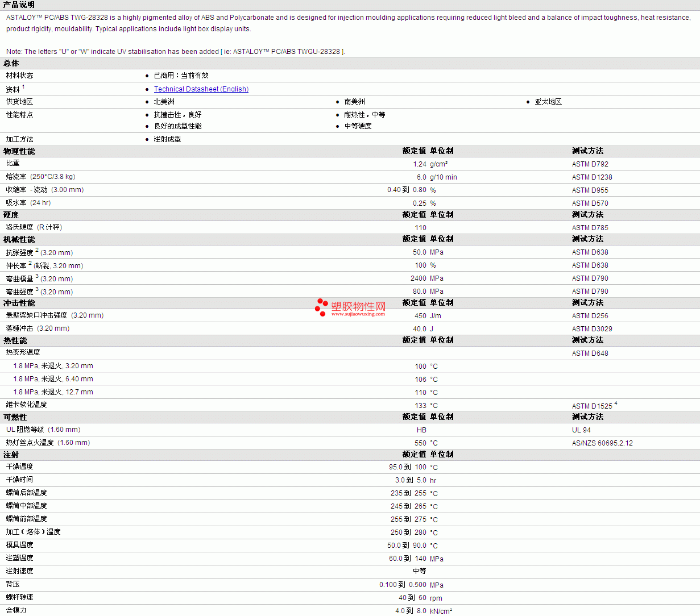Open the Technical Datasheet (English) link
700x616 pixels.
point(201,89)
